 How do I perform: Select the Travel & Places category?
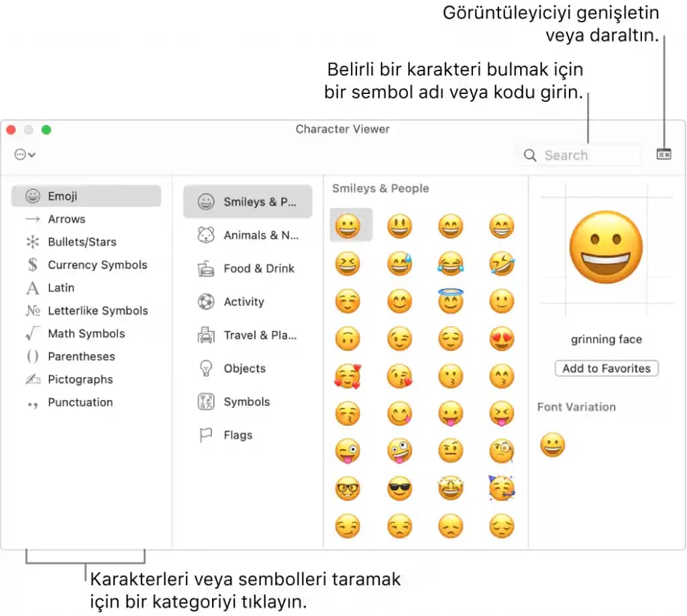pyautogui.click(x=248, y=336)
